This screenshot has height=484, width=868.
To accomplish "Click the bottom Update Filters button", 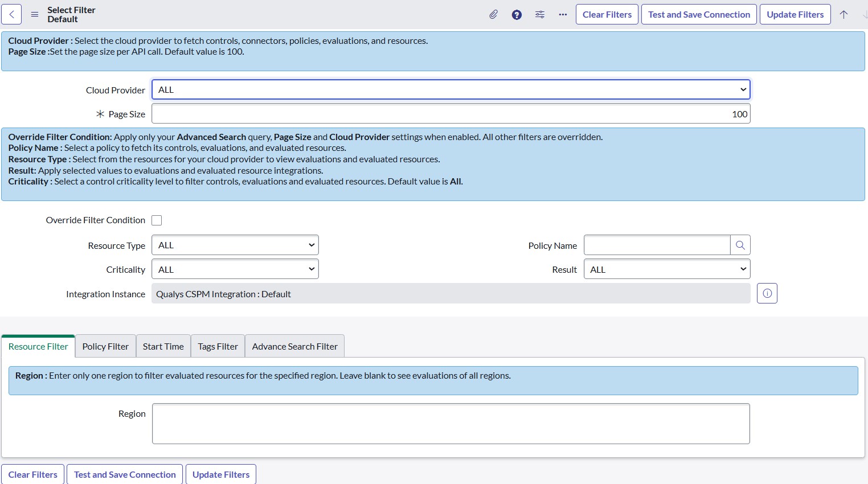I will (221, 474).
